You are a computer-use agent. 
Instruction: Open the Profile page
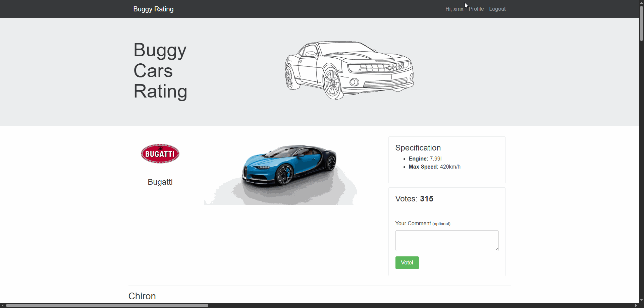(x=476, y=9)
